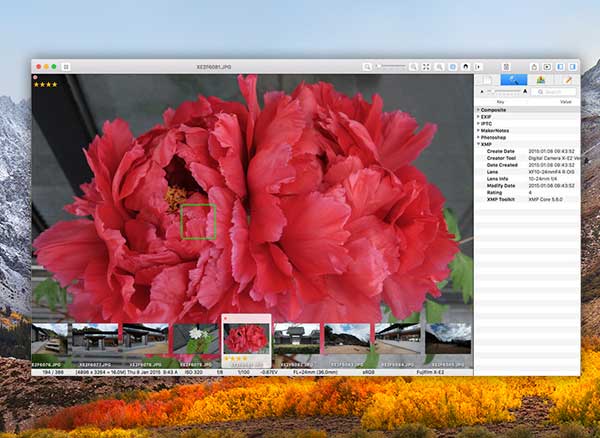Expand the IPTC metadata group
The image size is (600, 438).
(478, 124)
